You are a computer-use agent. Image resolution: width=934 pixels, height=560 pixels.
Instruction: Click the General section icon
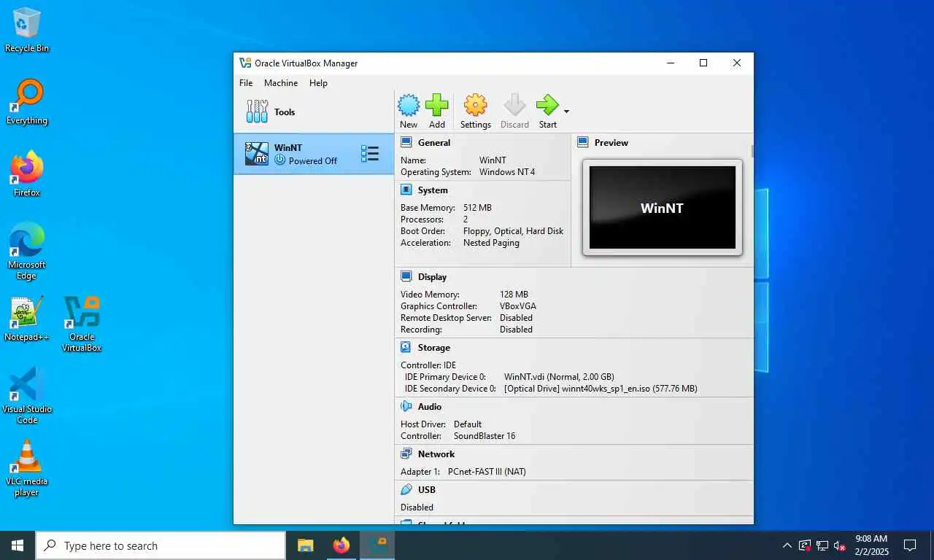pyautogui.click(x=406, y=142)
